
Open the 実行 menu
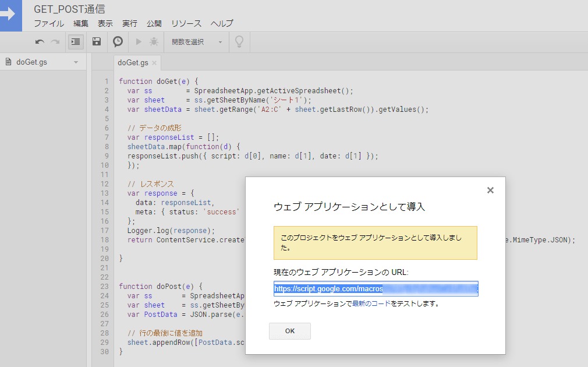point(130,24)
